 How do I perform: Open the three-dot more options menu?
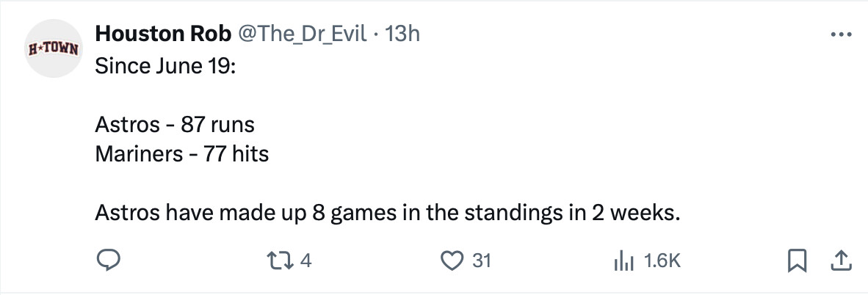click(840, 34)
